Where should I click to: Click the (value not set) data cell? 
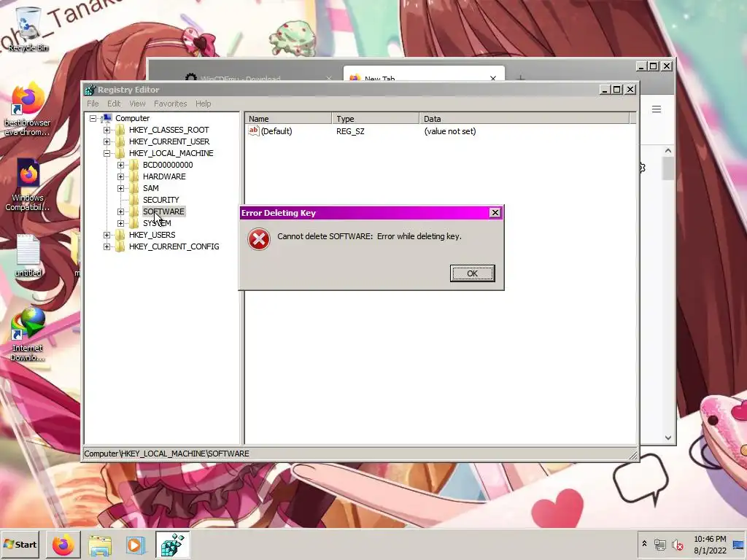point(449,131)
